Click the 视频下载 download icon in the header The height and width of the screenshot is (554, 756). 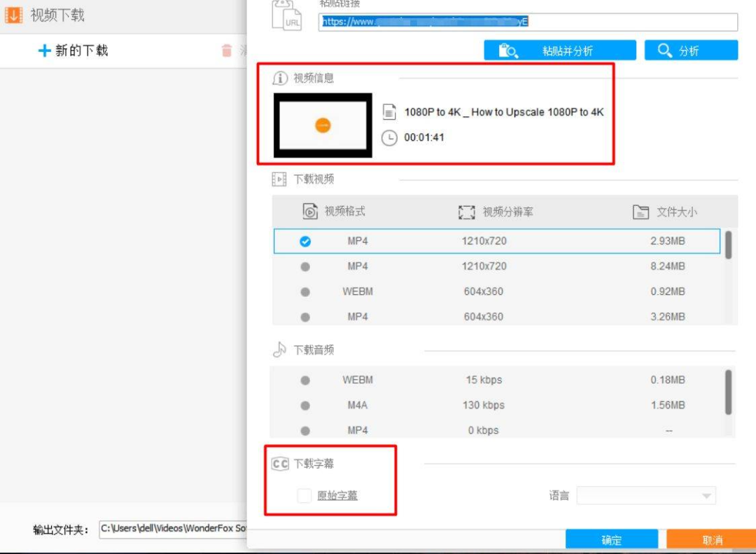coord(13,14)
